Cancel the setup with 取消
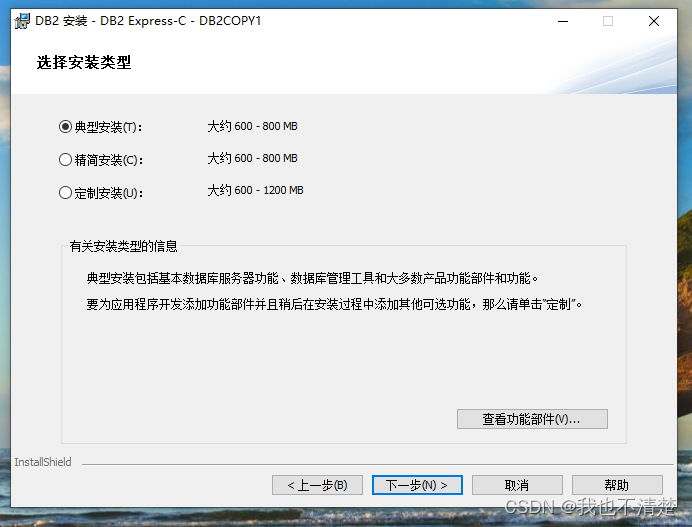The height and width of the screenshot is (527, 692). 517,485
